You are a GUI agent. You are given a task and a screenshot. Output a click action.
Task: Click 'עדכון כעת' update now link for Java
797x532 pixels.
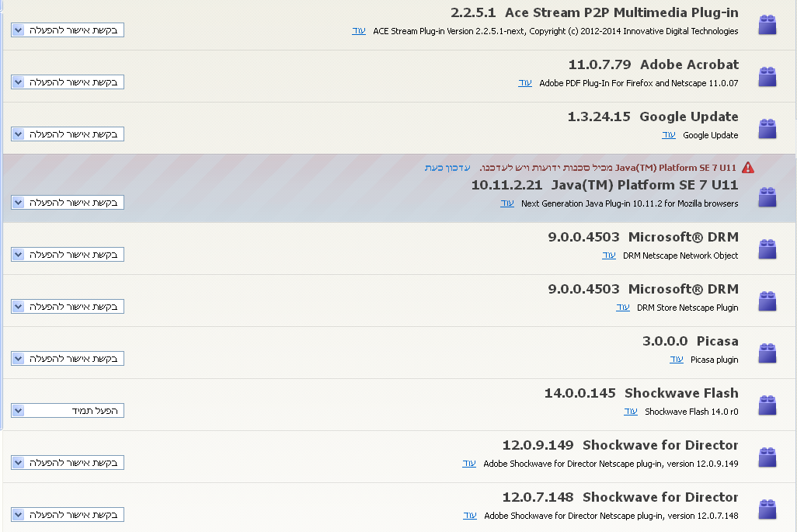tap(447, 168)
